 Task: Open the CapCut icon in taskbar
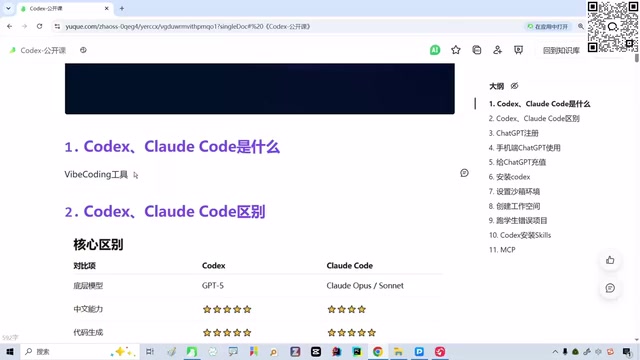316,351
